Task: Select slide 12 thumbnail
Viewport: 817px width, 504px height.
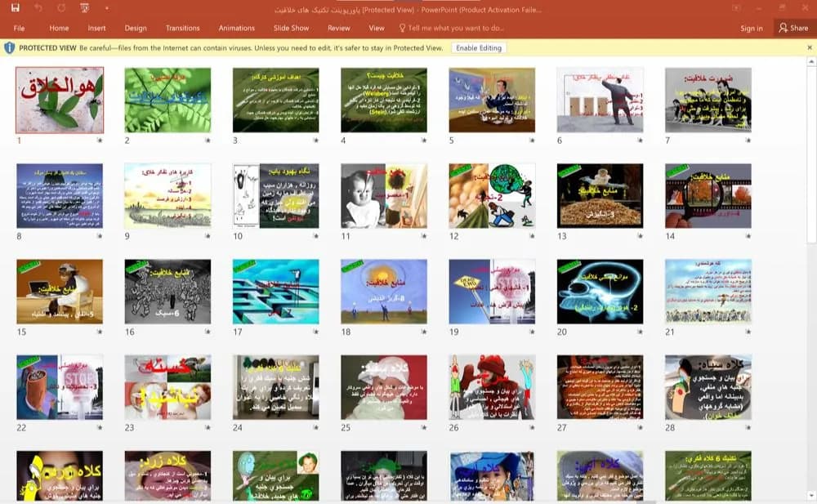Action: click(x=492, y=196)
